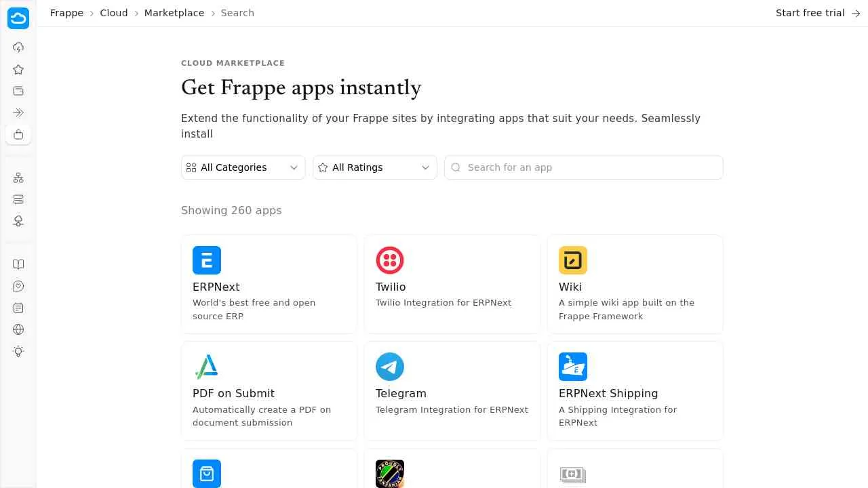The image size is (868, 488).
Task: Open the hierarchy network sidebar icon
Action: coord(18,178)
